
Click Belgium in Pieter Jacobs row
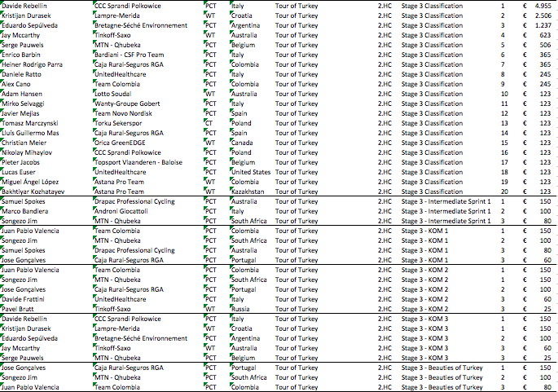pyautogui.click(x=243, y=162)
